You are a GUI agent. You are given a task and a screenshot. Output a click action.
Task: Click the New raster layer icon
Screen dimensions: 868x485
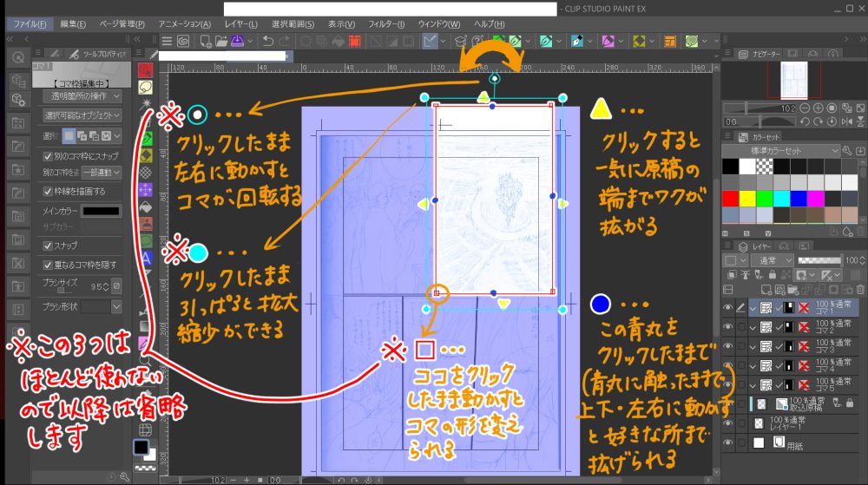pyautogui.click(x=766, y=289)
